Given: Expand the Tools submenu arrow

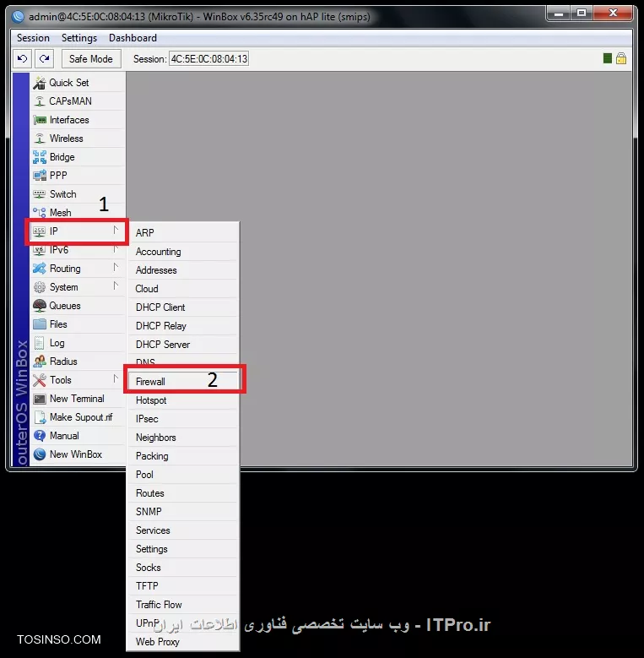Looking at the screenshot, I should (116, 379).
